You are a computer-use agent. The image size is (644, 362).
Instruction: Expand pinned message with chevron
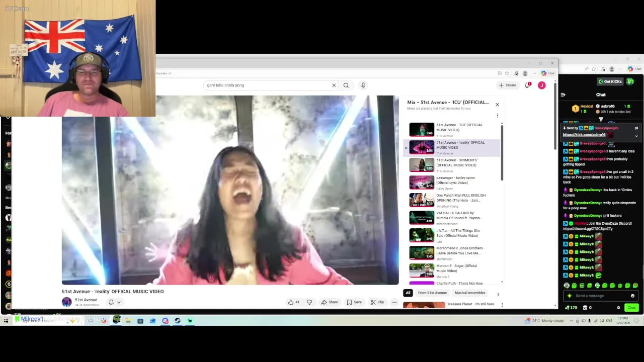[x=636, y=135]
